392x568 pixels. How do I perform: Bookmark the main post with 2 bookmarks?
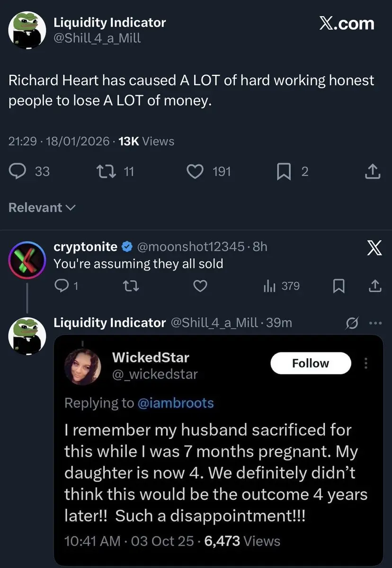click(x=284, y=171)
